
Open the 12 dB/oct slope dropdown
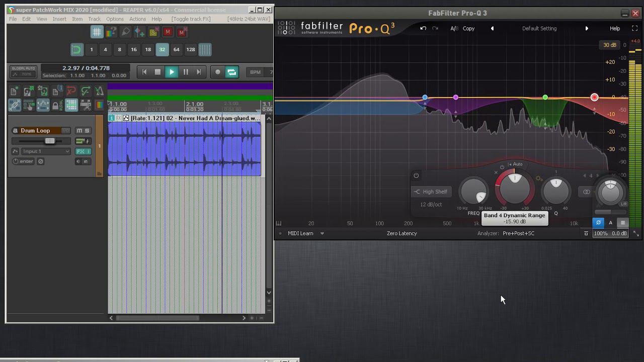[x=431, y=205]
